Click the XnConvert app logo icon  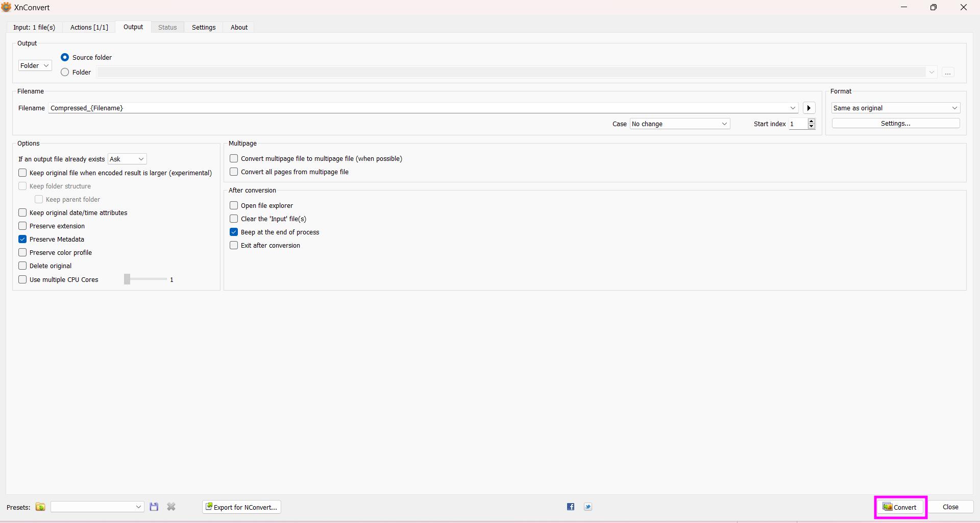coord(6,7)
